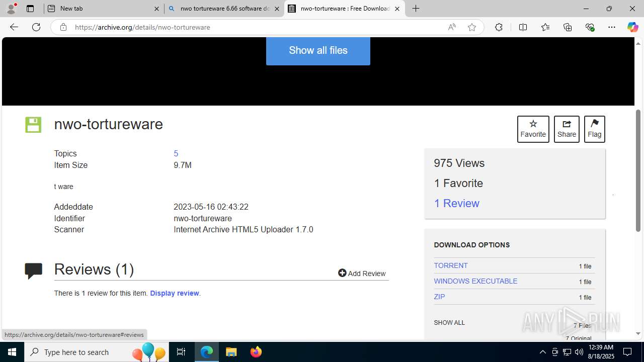The height and width of the screenshot is (362, 644).
Task: Open the Copilot sidebar icon
Action: 632,27
